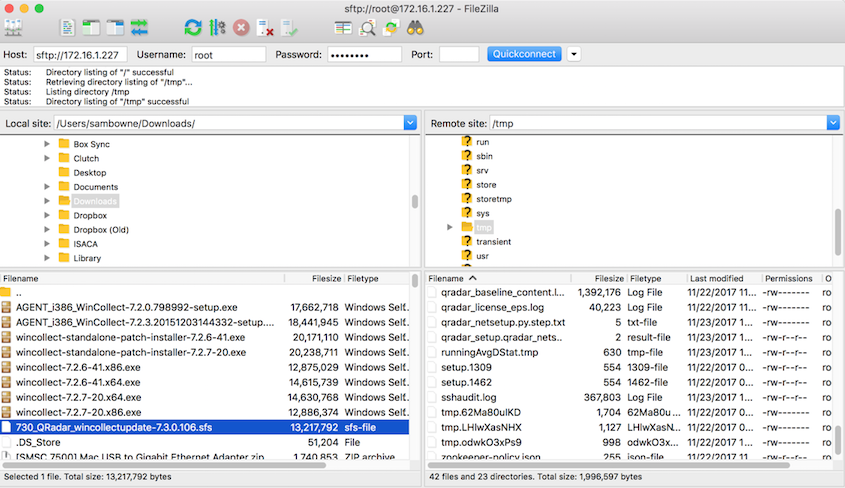Focus the empty Port field
Viewport: 845px width, 488px height.
pyautogui.click(x=459, y=54)
